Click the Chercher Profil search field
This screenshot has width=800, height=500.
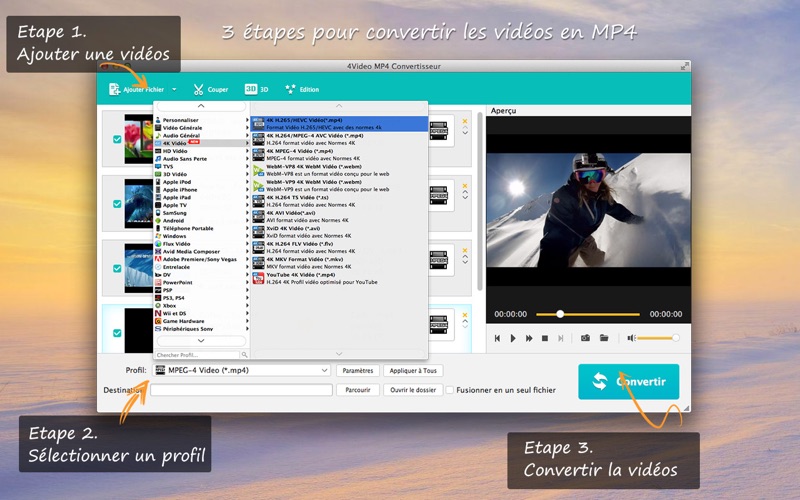(197, 355)
